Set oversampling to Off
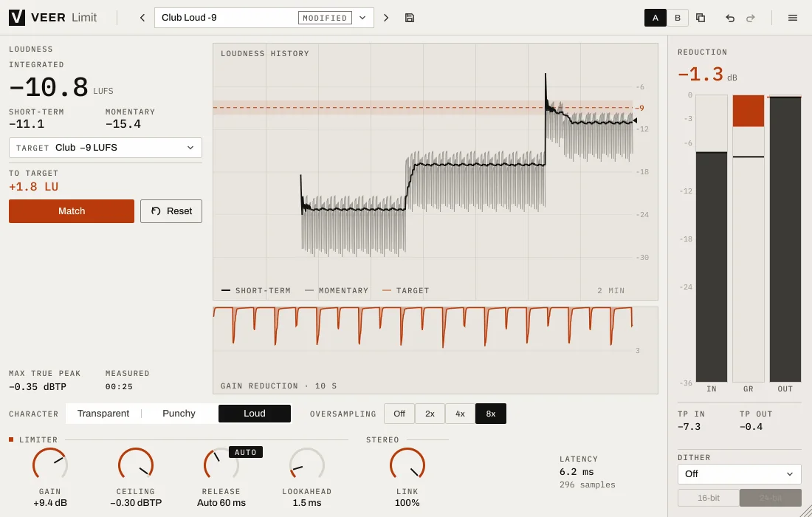 (x=399, y=414)
